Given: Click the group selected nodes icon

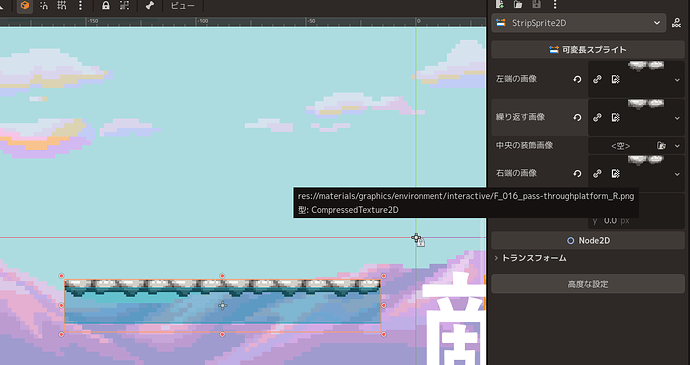Looking at the screenshot, I should click(125, 6).
